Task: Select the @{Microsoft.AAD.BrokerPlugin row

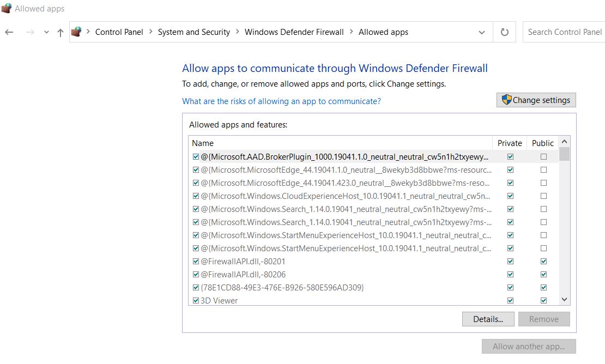Action: (373, 156)
